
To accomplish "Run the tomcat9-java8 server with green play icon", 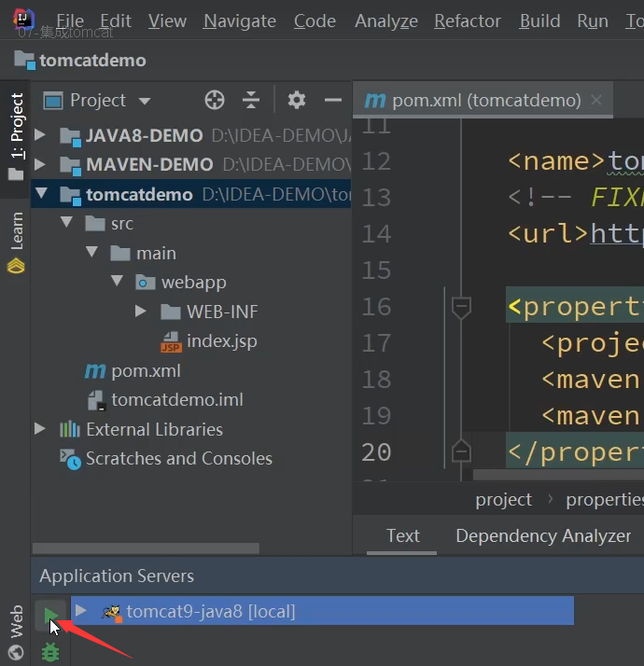I will 50,615.
